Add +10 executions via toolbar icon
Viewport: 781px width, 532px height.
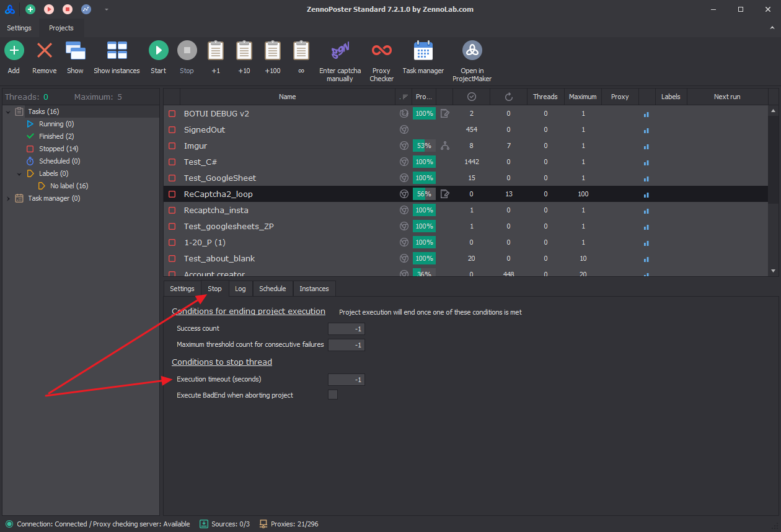pyautogui.click(x=244, y=51)
